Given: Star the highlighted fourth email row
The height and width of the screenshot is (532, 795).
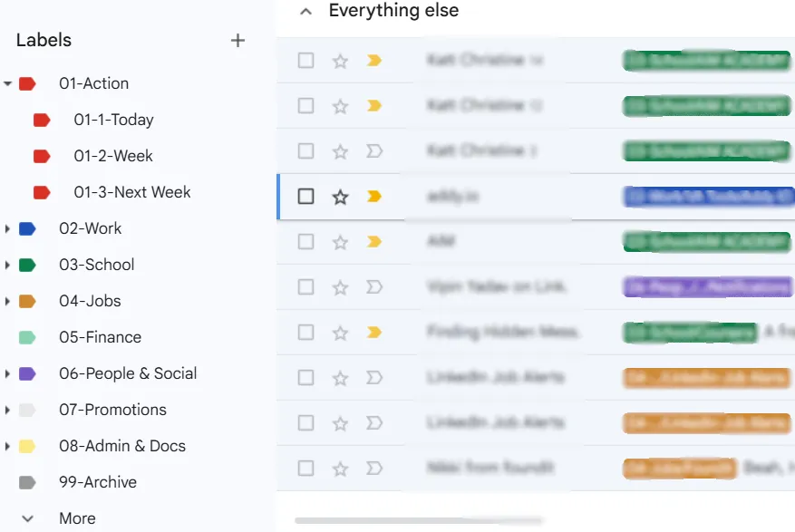Looking at the screenshot, I should click(340, 197).
